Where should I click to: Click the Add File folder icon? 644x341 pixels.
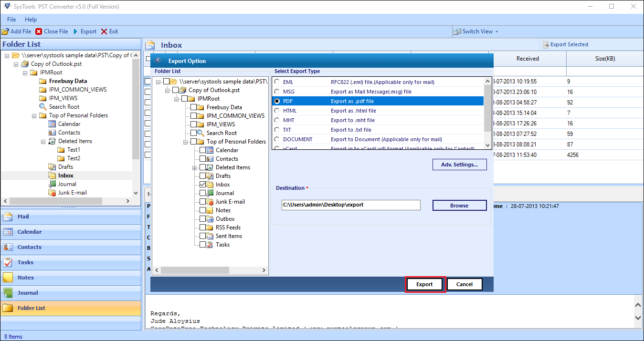tap(5, 31)
